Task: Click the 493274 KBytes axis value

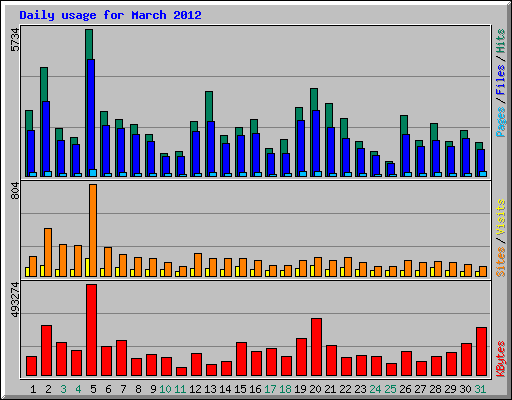Action: [x=15, y=300]
